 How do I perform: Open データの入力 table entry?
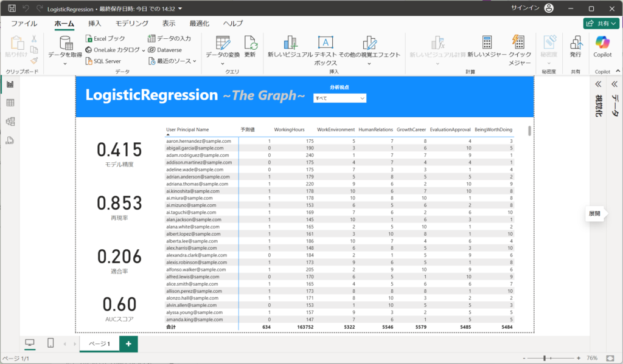[x=169, y=38]
